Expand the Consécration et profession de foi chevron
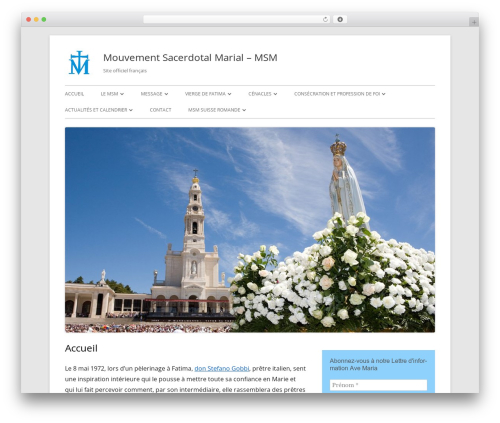 (384, 94)
